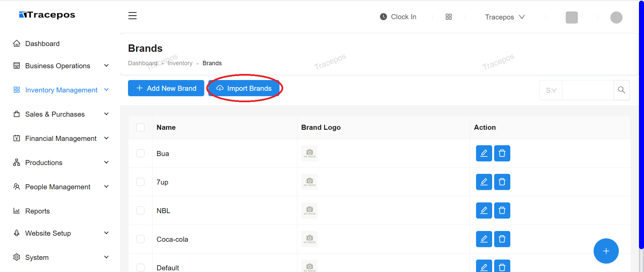Delete the 7up brand

click(502, 182)
